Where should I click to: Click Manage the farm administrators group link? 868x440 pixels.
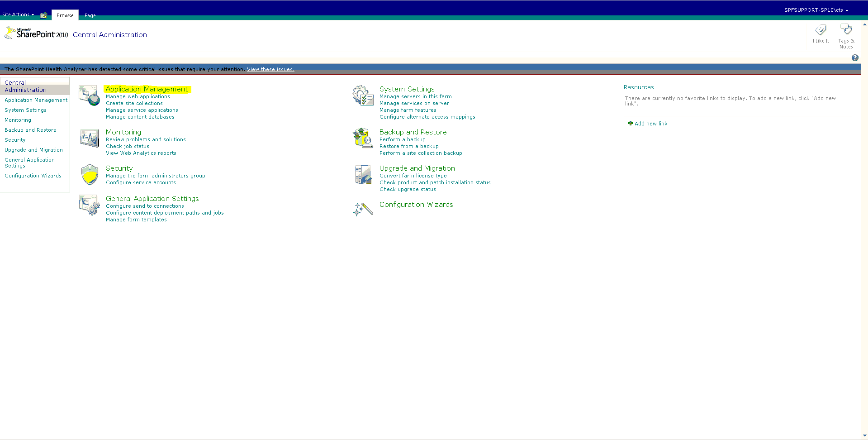point(156,176)
